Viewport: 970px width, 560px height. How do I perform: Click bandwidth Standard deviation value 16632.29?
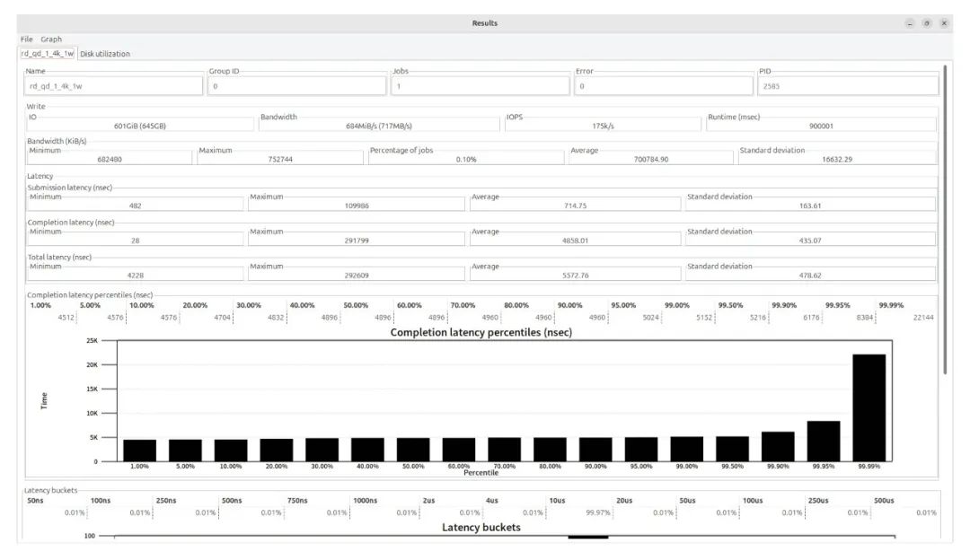(x=837, y=159)
